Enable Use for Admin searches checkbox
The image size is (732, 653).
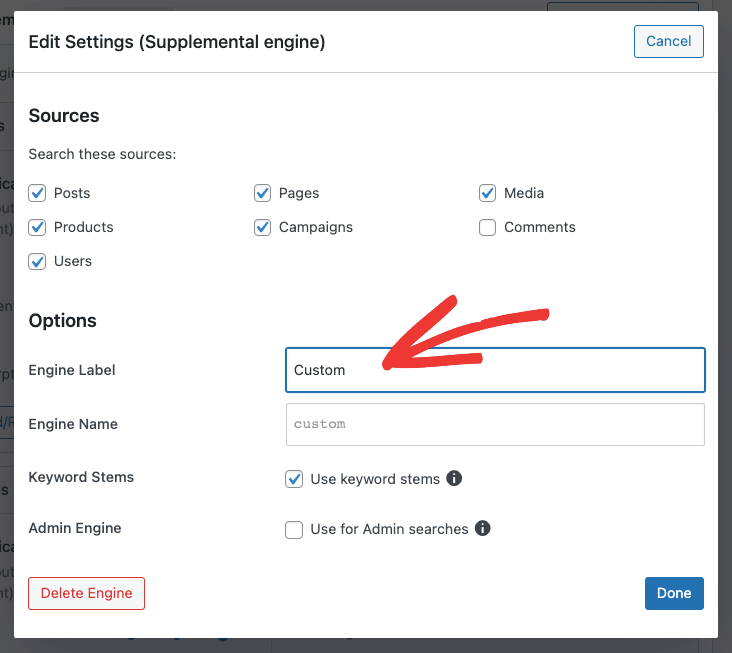294,530
